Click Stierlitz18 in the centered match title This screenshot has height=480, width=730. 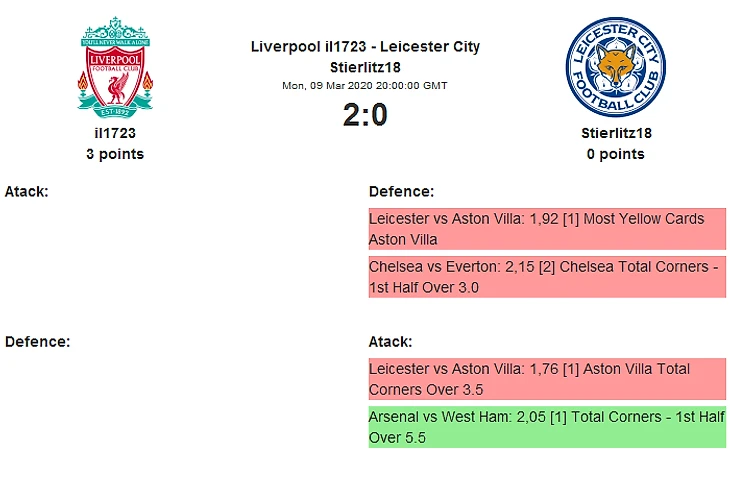365,68
